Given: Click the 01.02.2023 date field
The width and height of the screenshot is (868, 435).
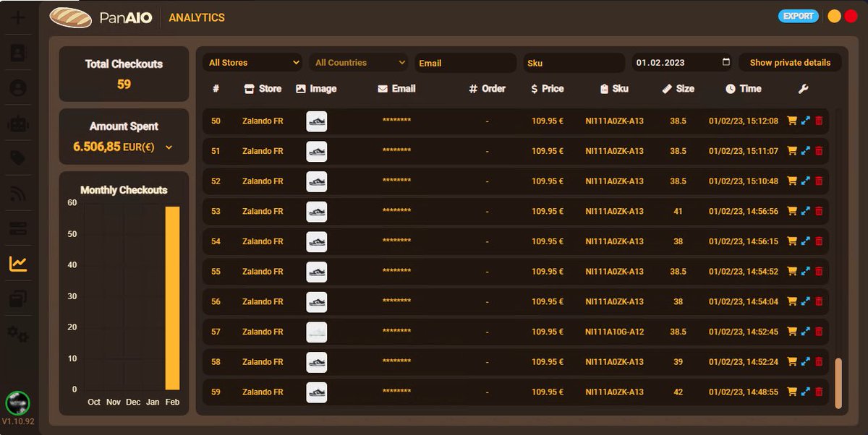Looking at the screenshot, I should (x=683, y=63).
